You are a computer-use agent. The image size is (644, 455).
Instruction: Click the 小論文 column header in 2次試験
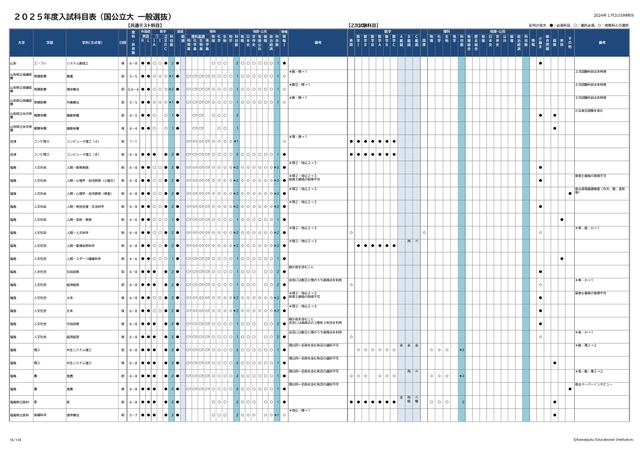pos(541,43)
